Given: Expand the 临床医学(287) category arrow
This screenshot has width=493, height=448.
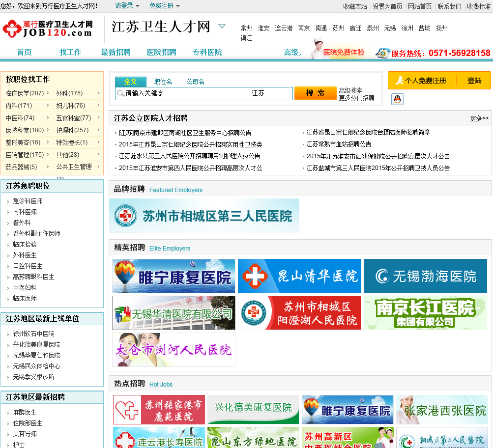Looking at the screenshot, I should [48, 93].
